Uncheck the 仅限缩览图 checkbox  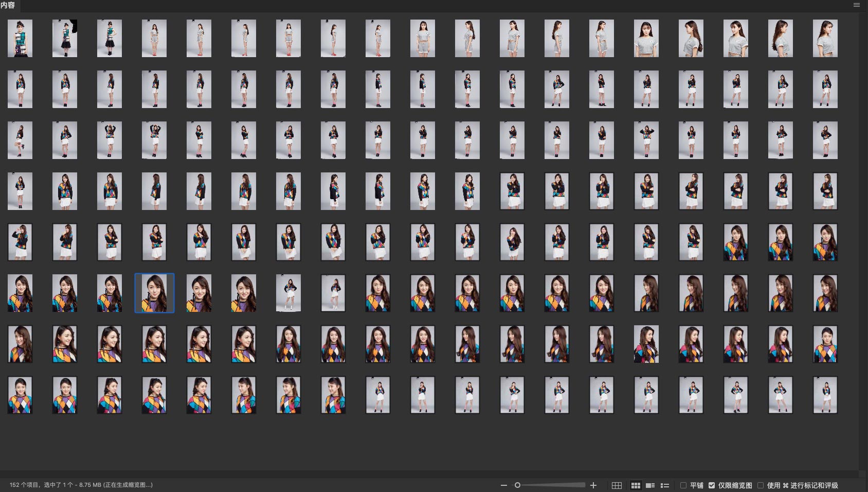(712, 485)
